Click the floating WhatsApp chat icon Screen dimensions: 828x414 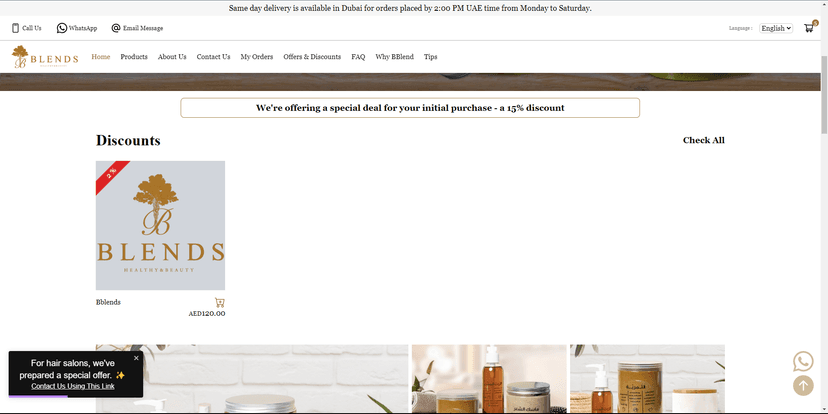pos(803,361)
